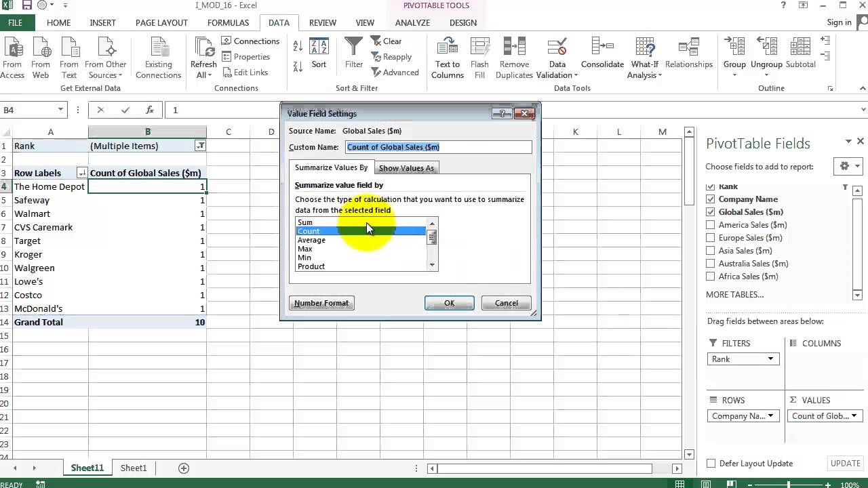
Task: Open the Rank filter dropdown in cell B1
Action: (200, 146)
